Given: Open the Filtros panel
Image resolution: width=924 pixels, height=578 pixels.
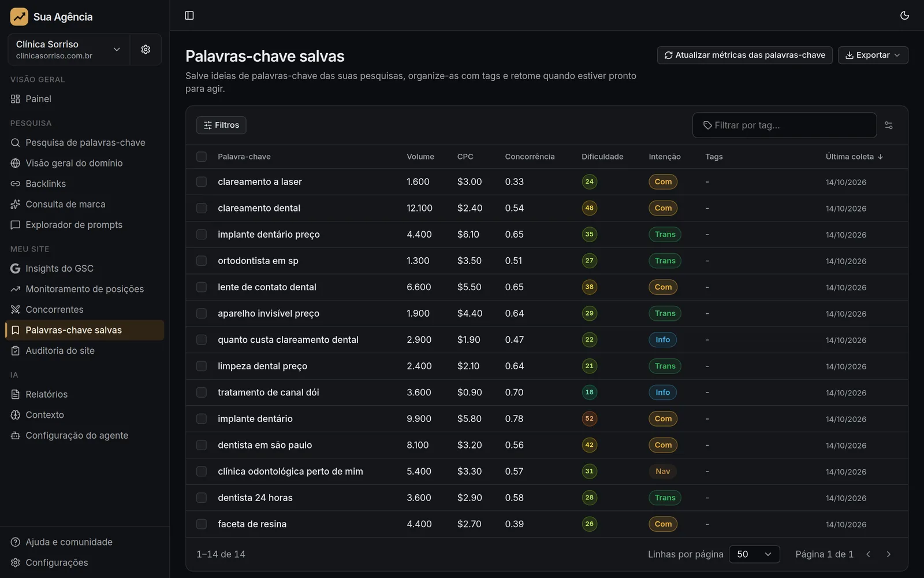Looking at the screenshot, I should pyautogui.click(x=221, y=125).
